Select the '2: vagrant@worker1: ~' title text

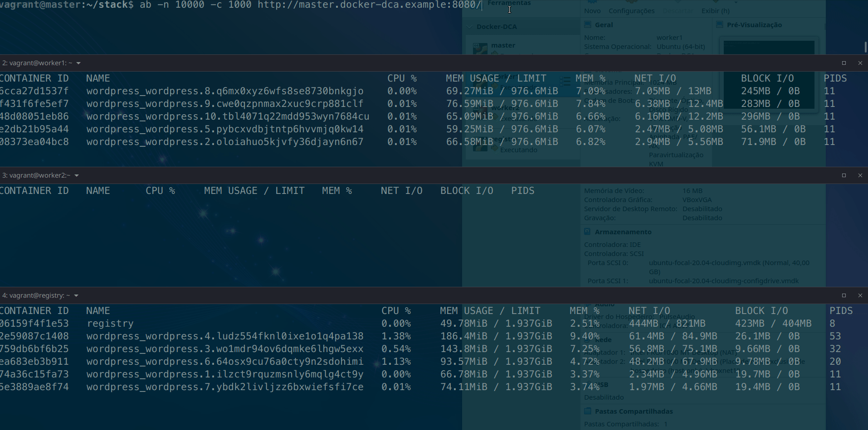click(37, 63)
